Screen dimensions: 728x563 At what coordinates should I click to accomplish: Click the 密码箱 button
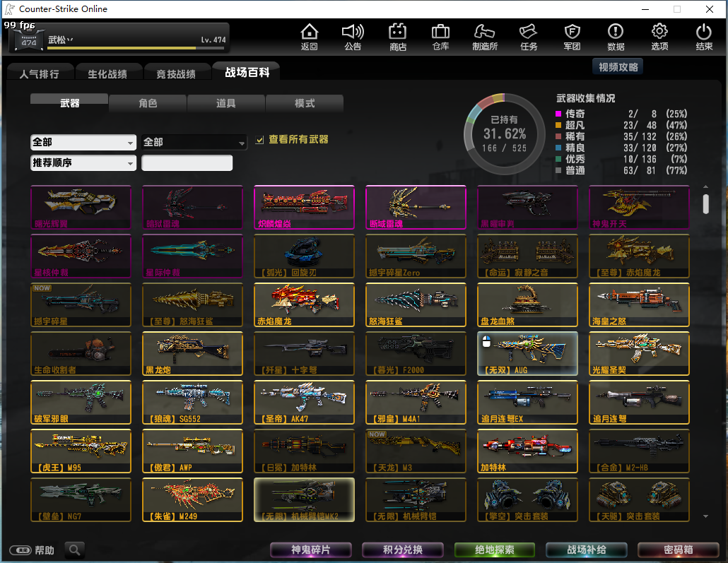click(679, 550)
